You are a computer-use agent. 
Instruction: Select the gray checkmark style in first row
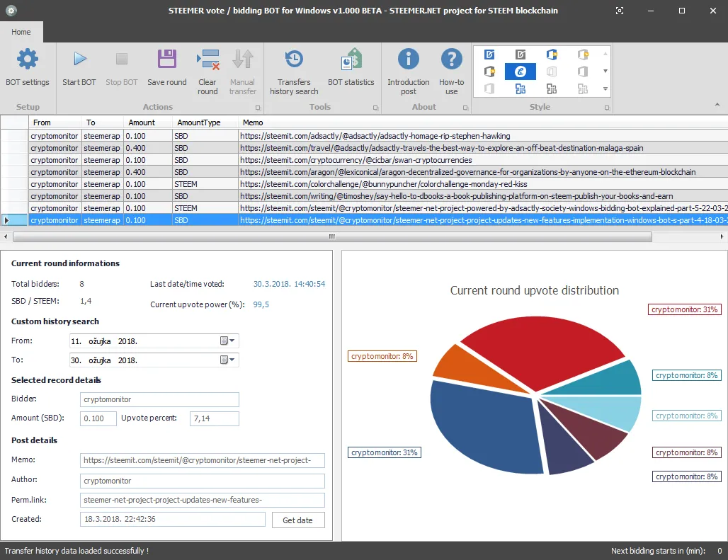tap(521, 55)
